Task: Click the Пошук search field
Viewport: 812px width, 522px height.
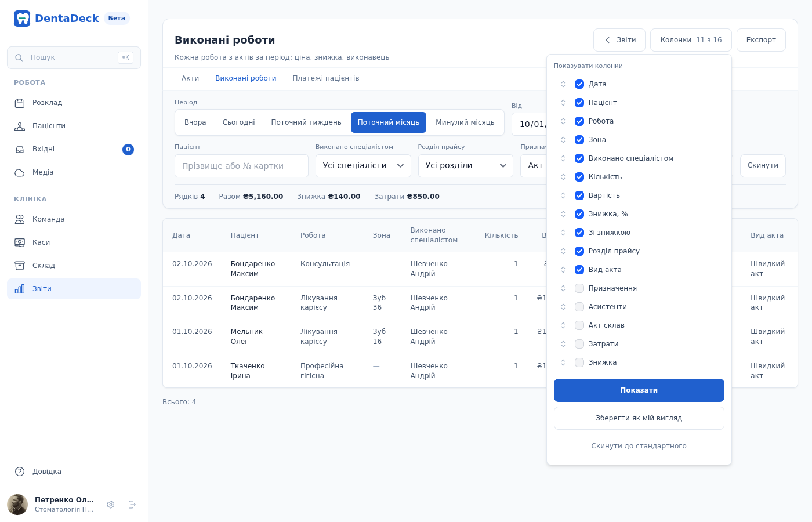Action: click(x=74, y=58)
